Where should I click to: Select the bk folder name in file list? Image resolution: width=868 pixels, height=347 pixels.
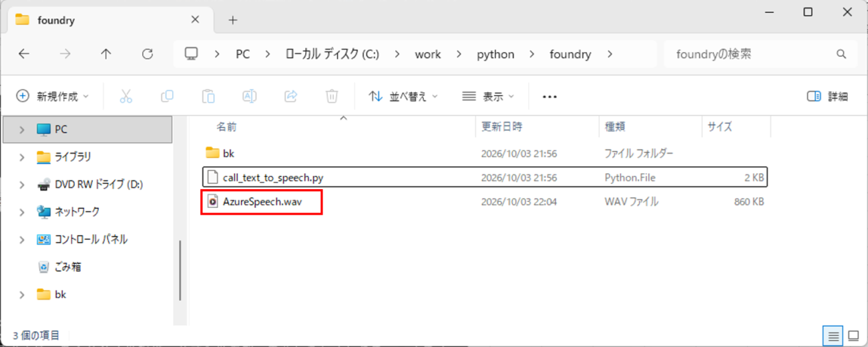[228, 153]
